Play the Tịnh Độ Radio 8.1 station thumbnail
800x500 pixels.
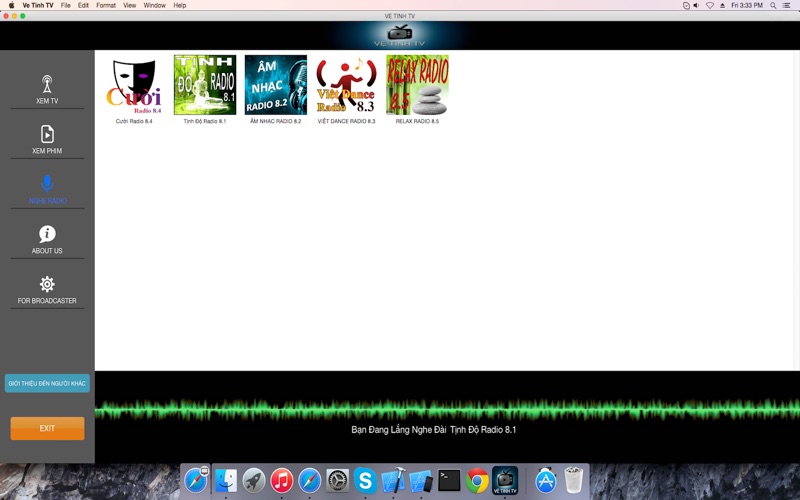tap(205, 85)
